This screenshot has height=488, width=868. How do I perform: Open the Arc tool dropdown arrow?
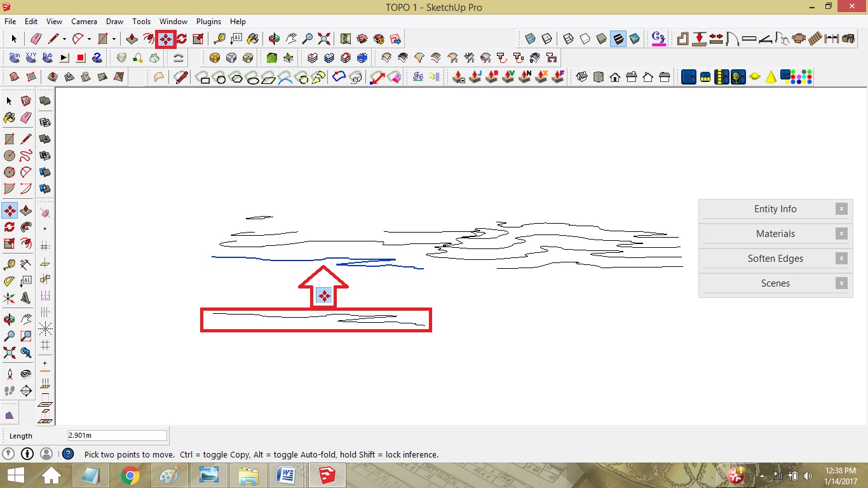(89, 39)
